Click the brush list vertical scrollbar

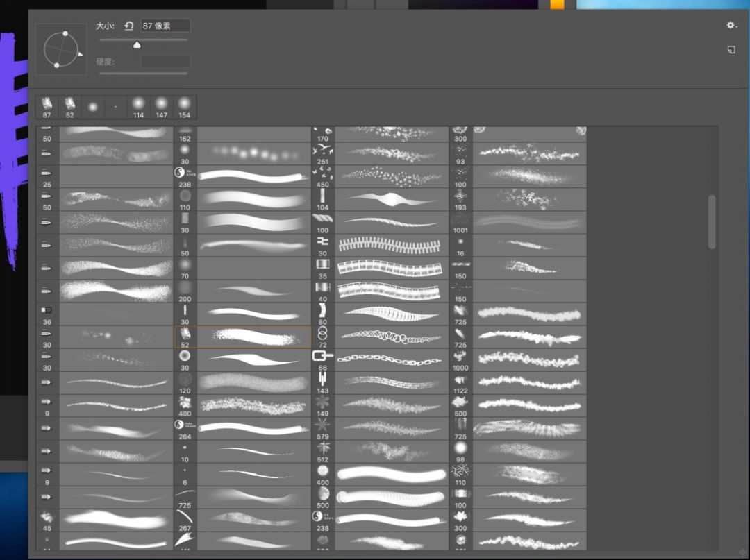711,222
